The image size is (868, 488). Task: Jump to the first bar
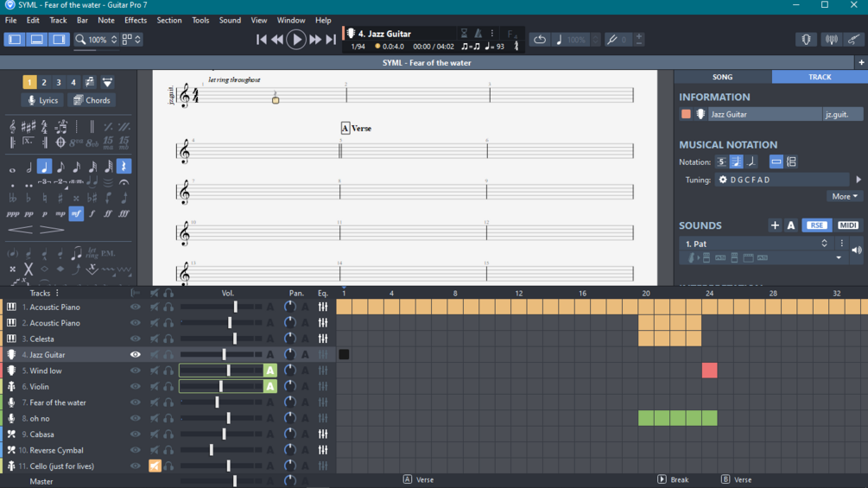262,39
